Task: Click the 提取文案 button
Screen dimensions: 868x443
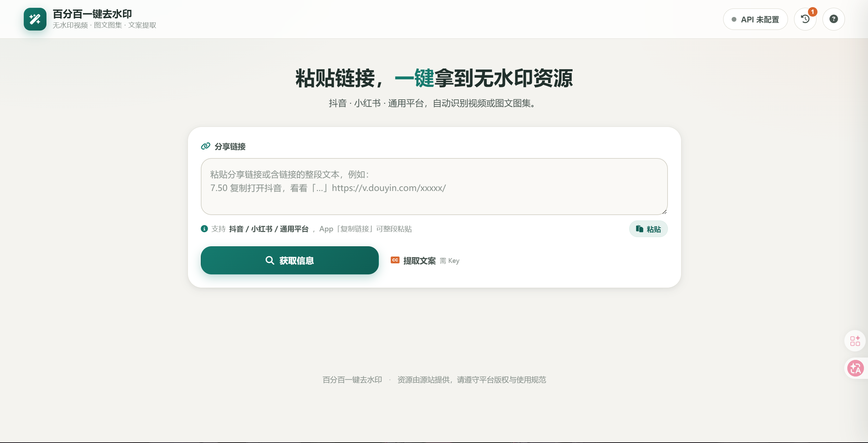Action: (x=425, y=261)
